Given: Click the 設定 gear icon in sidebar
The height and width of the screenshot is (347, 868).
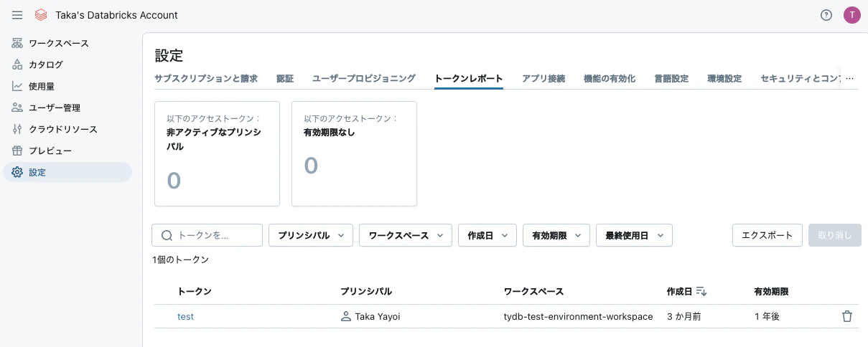Looking at the screenshot, I should click(x=17, y=172).
